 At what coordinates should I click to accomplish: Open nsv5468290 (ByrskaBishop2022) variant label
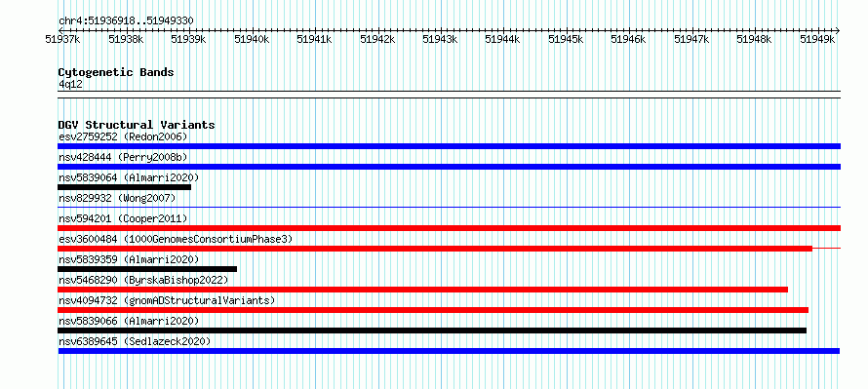[143, 280]
